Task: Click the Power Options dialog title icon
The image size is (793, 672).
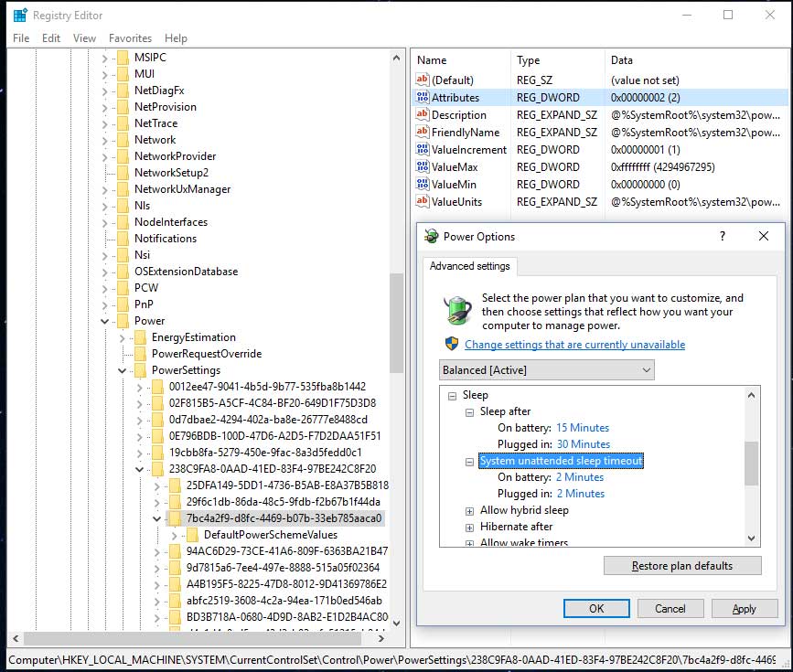Action: (432, 236)
